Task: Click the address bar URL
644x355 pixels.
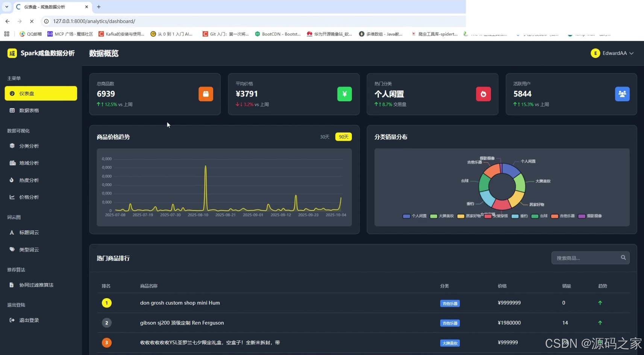Action: pos(94,21)
